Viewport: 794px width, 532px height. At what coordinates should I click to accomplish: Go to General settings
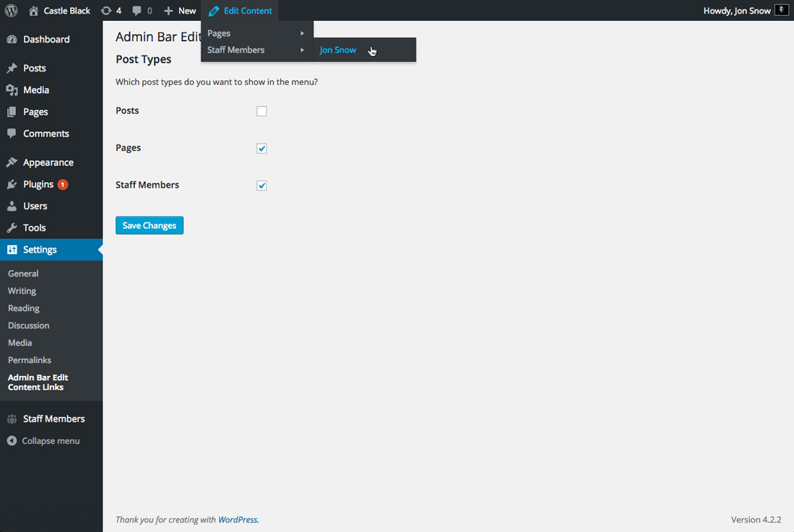pyautogui.click(x=23, y=274)
